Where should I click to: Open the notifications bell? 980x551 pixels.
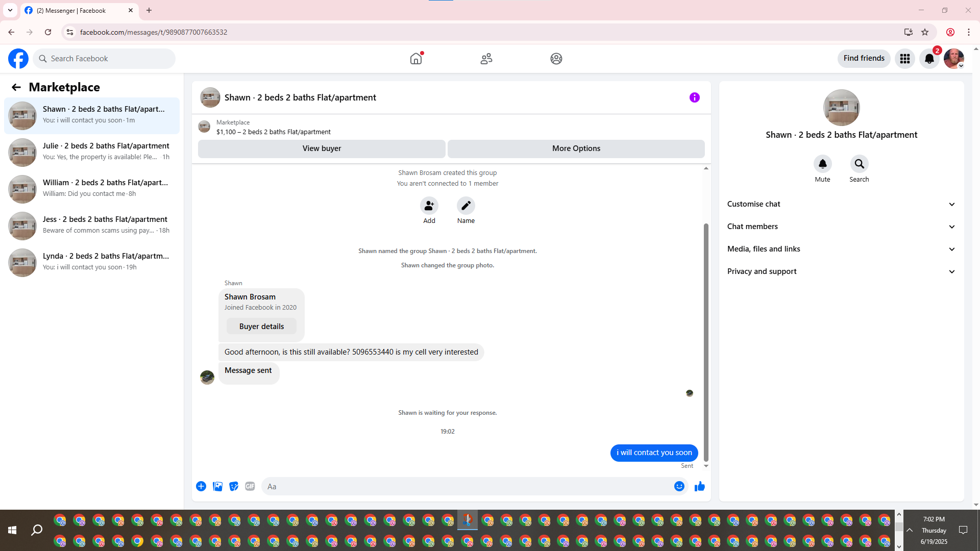click(929, 59)
